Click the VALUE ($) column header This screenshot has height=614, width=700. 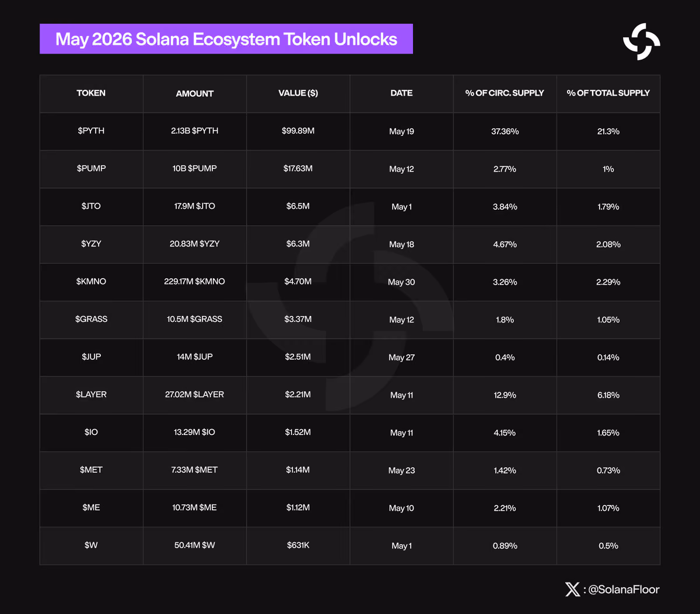click(298, 93)
